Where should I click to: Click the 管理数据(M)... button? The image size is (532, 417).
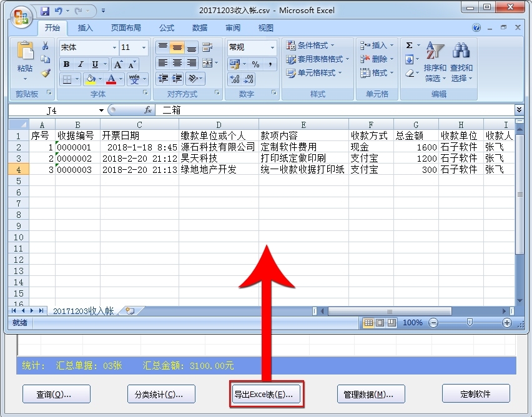(371, 394)
